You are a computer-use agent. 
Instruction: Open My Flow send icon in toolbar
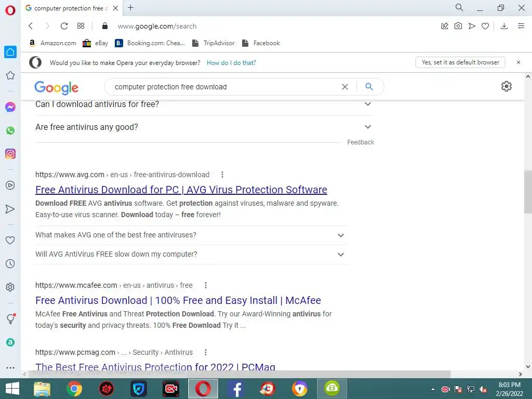472,26
